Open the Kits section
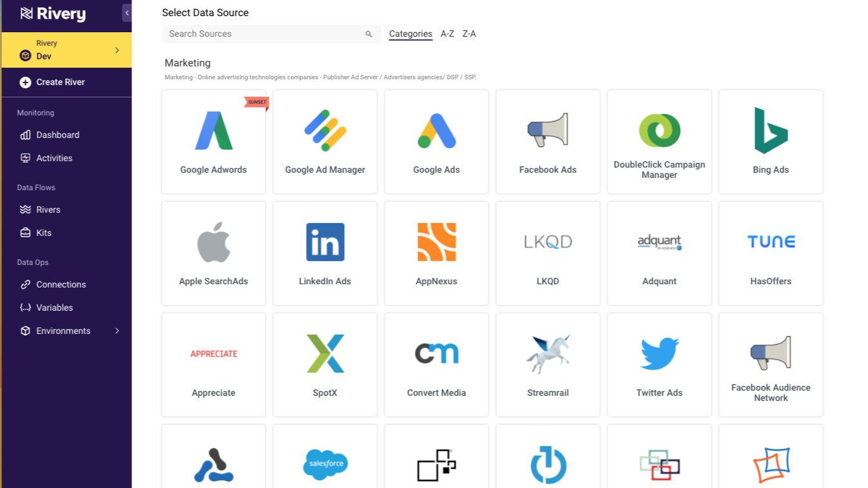Screen dimensions: 868x488 [44, 233]
